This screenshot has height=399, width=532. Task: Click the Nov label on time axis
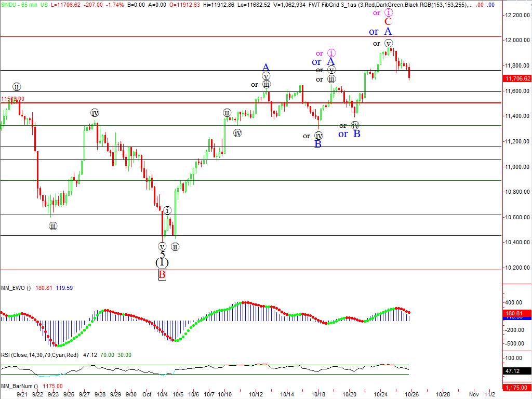[473, 394]
